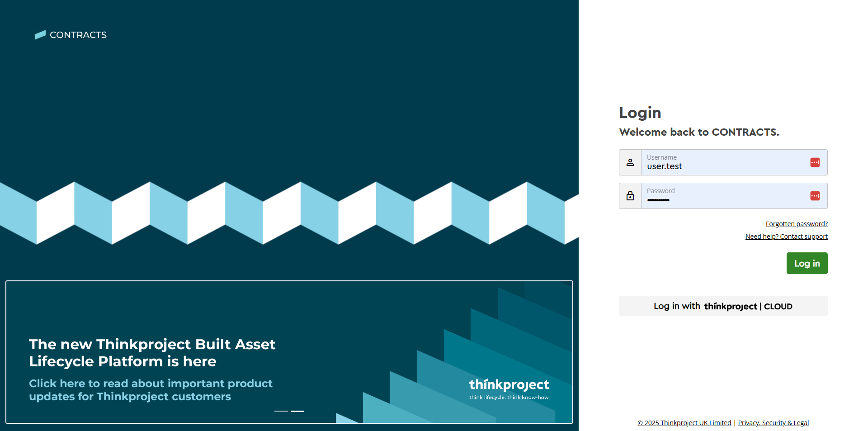
Task: Click the green Log in button
Action: [807, 263]
